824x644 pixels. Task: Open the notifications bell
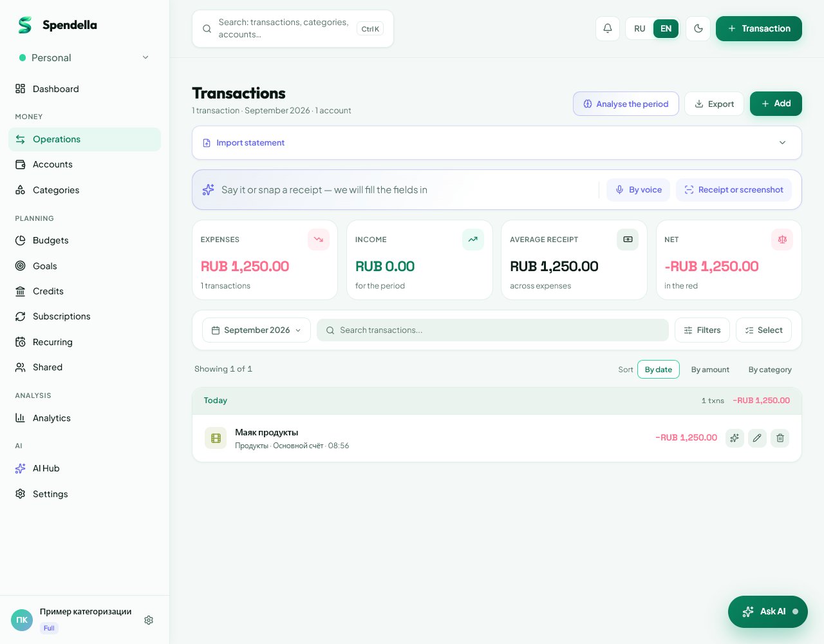click(607, 28)
